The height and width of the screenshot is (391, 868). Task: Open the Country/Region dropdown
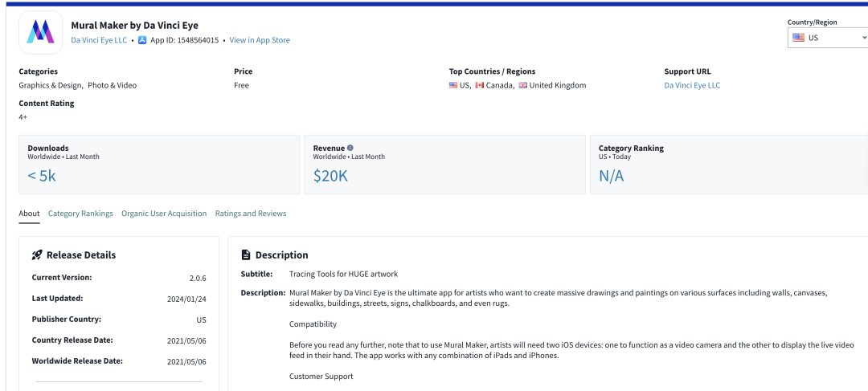click(x=828, y=38)
